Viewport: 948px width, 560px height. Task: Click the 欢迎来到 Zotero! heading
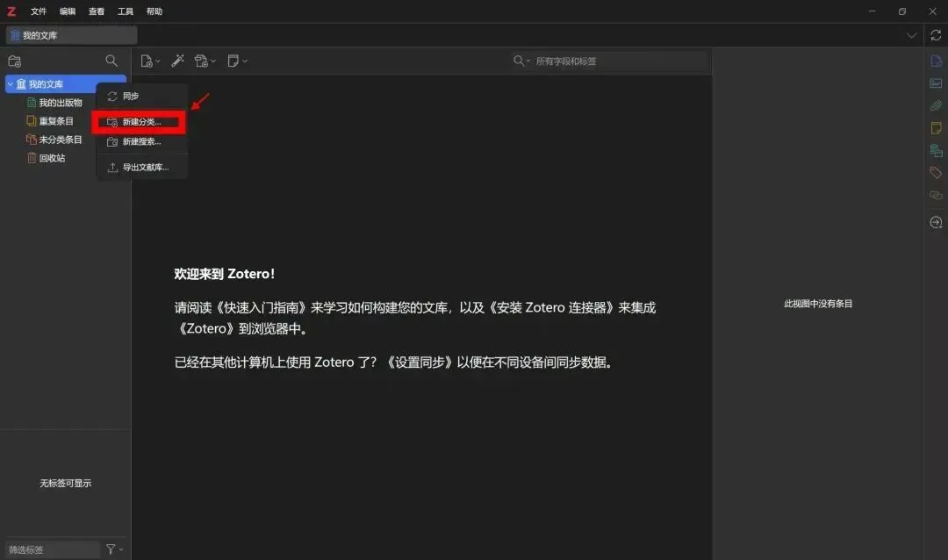click(225, 274)
